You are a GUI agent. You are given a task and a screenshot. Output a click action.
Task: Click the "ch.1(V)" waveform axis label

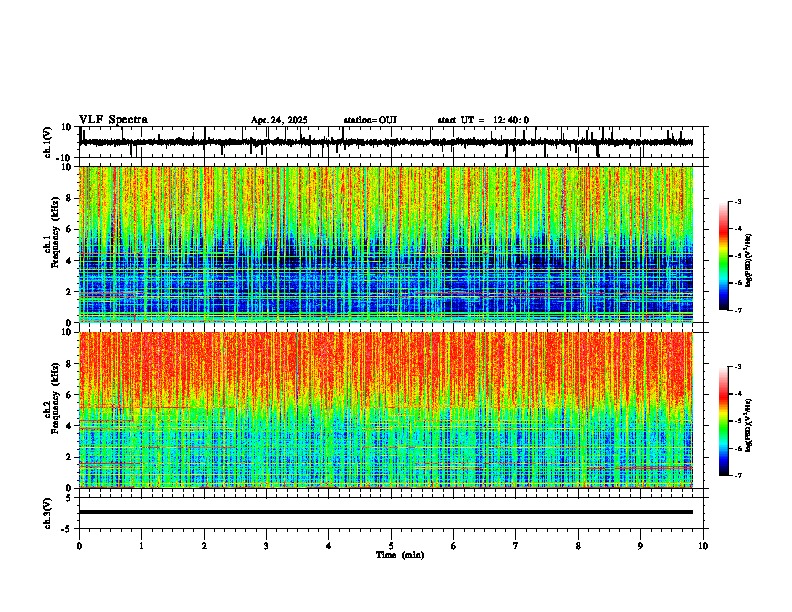point(48,142)
